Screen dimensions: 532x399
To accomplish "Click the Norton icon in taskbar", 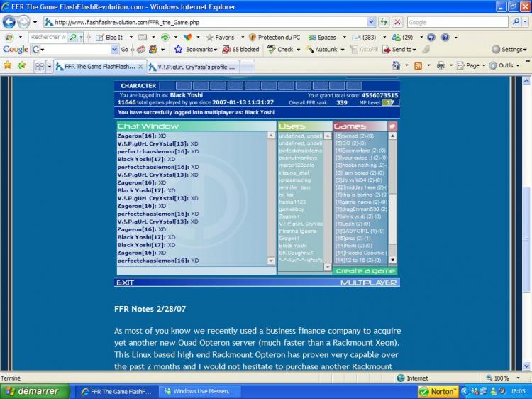I will (x=439, y=391).
